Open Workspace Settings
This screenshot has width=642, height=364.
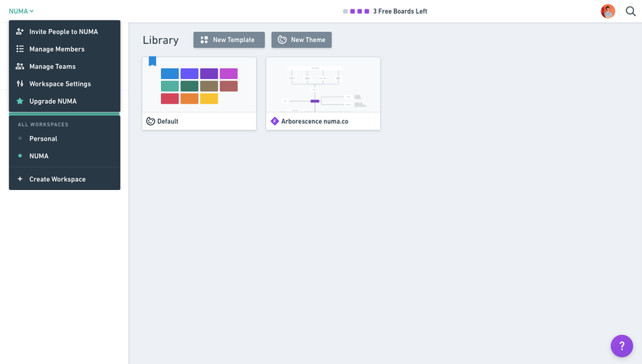(x=65, y=84)
